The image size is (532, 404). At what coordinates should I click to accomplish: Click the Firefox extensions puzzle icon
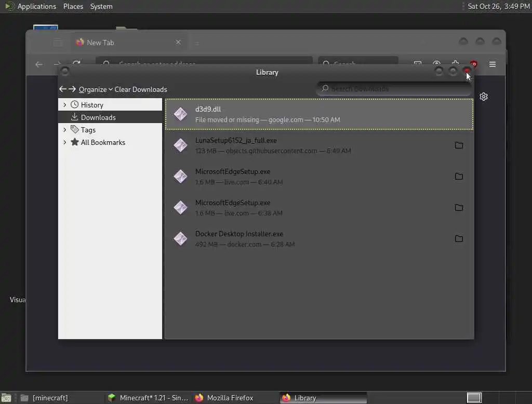coord(455,63)
